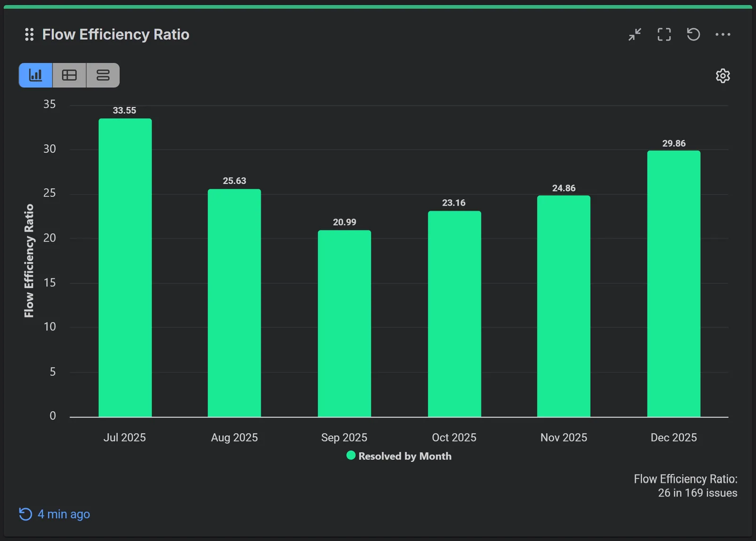Open the gadget in full screen
The image size is (756, 541).
[x=664, y=34]
